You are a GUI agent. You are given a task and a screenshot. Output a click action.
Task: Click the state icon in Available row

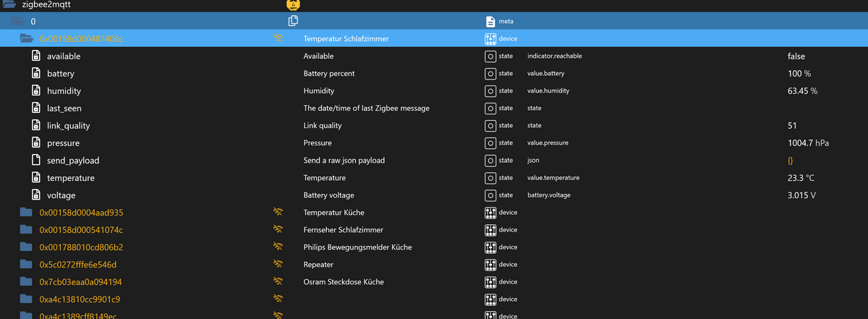click(x=490, y=56)
